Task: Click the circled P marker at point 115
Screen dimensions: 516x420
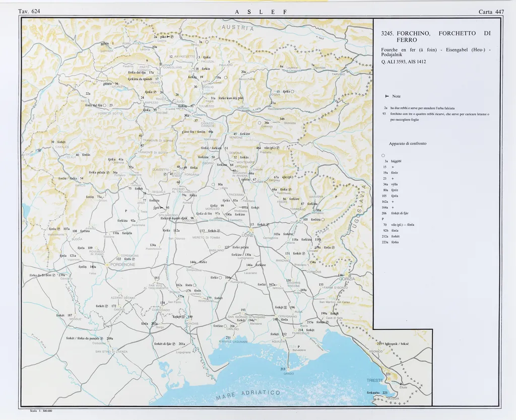Action: coord(268,225)
